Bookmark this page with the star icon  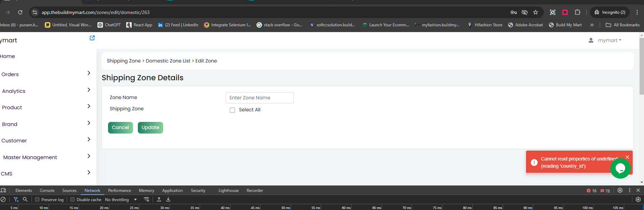point(536,12)
